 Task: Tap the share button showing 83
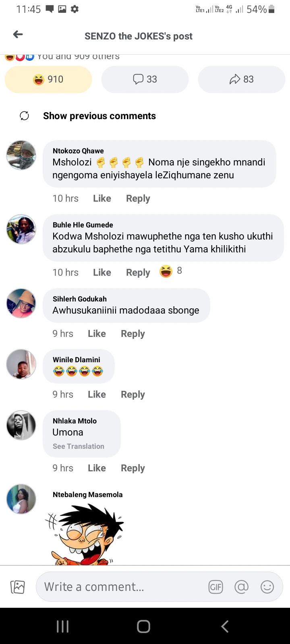point(242,79)
